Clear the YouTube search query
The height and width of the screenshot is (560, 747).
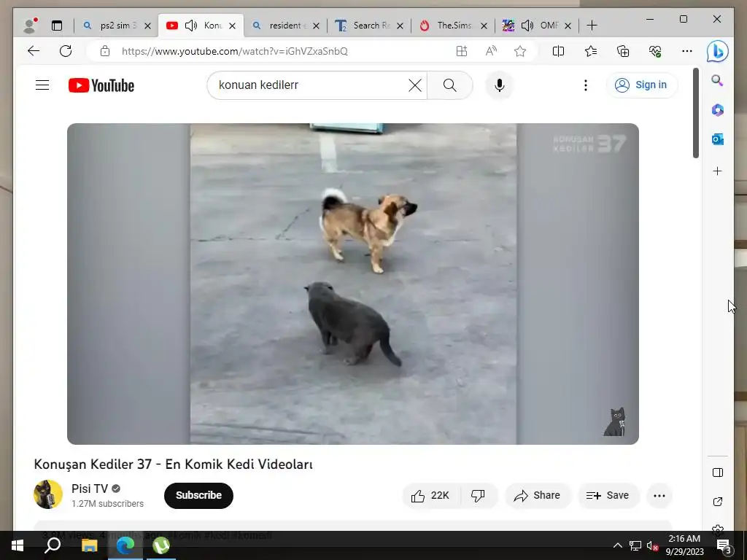[415, 85]
